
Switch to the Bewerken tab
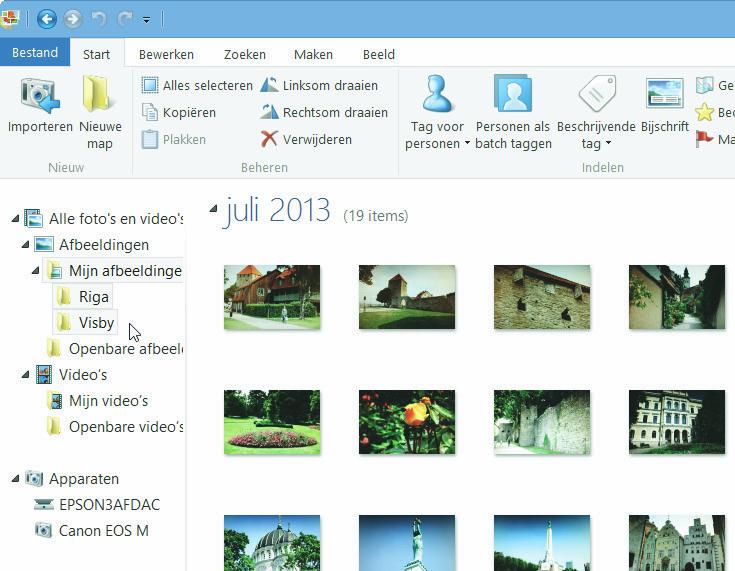(166, 54)
